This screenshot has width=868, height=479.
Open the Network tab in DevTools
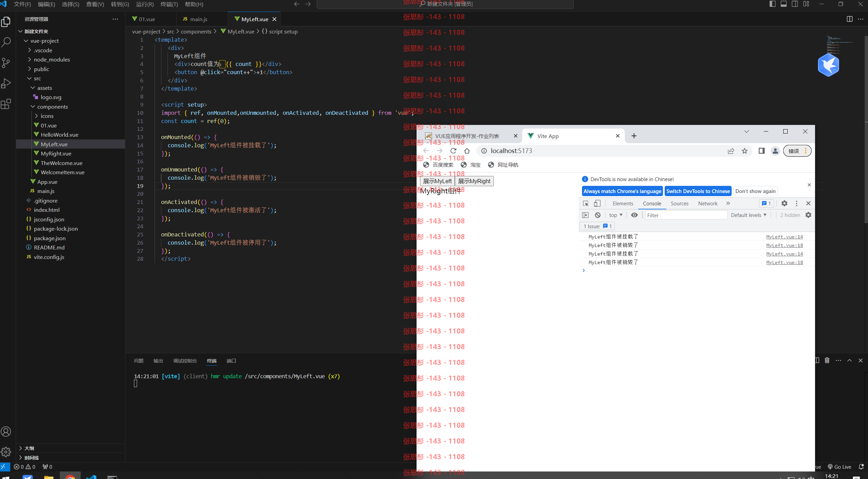click(x=708, y=204)
